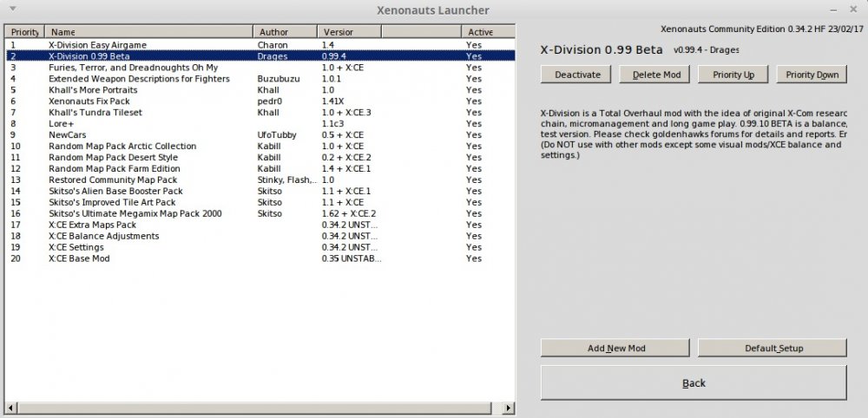
Task: Click 'X-Division 0.99 Beta' heading in details panel
Action: click(x=602, y=49)
